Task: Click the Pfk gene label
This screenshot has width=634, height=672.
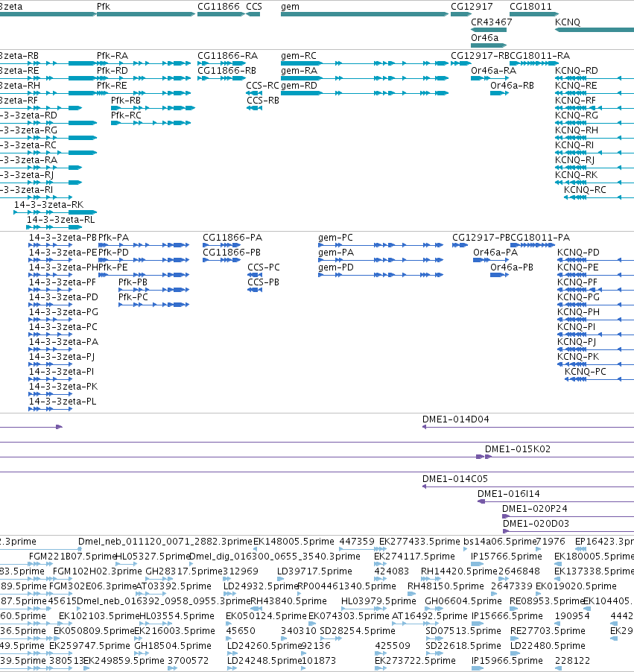Action: pyautogui.click(x=104, y=7)
